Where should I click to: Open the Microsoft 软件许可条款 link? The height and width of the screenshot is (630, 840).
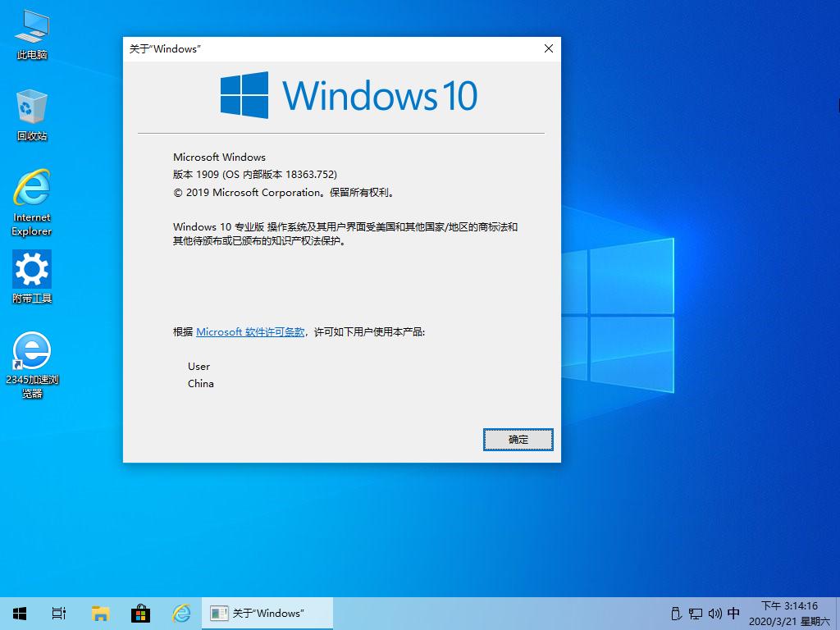pyautogui.click(x=250, y=332)
